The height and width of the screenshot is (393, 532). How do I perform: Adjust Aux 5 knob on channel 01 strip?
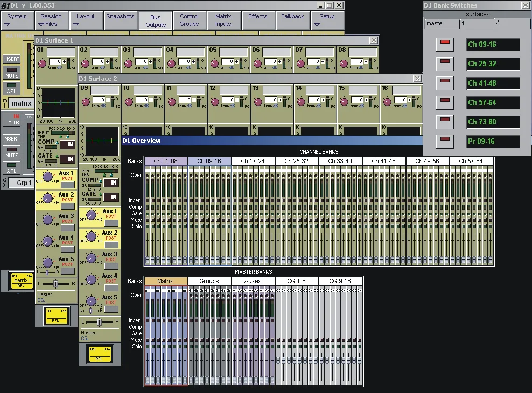[x=48, y=263]
